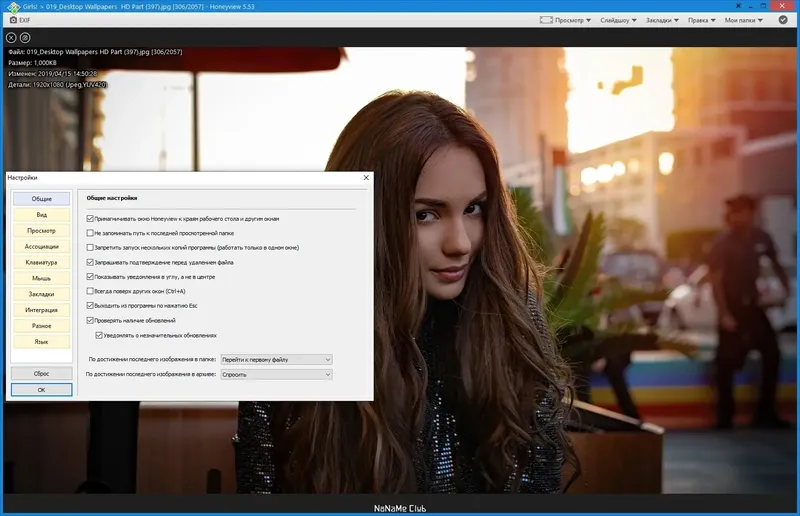The width and height of the screenshot is (800, 516).
Task: Enable 'Всегда поверх других окон (Ctrl+A)'
Action: point(90,291)
